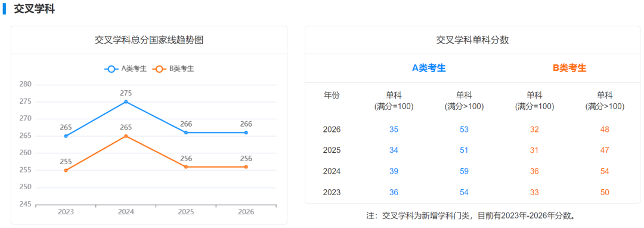The width and height of the screenshot is (644, 228).
Task: Select the score 39 in the 2024 row
Action: pos(394,171)
